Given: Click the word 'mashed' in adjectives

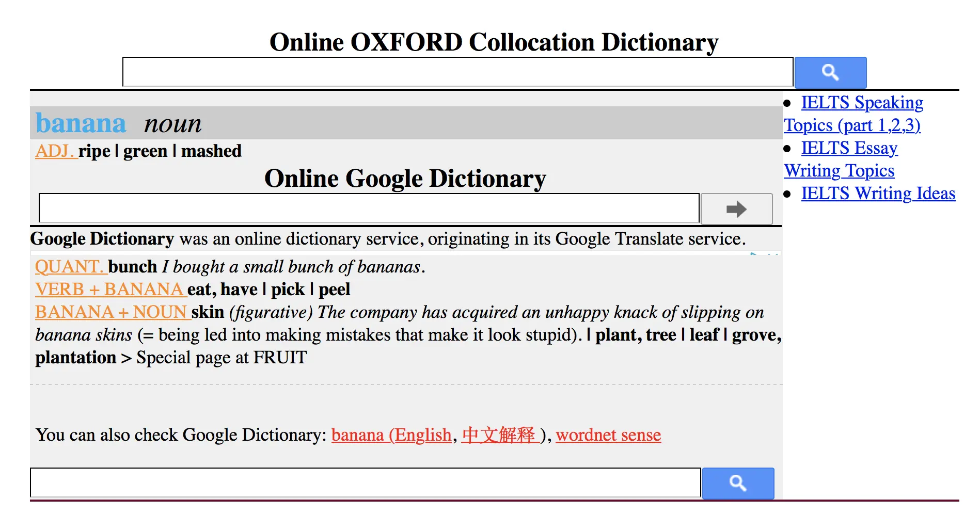Looking at the screenshot, I should point(211,151).
